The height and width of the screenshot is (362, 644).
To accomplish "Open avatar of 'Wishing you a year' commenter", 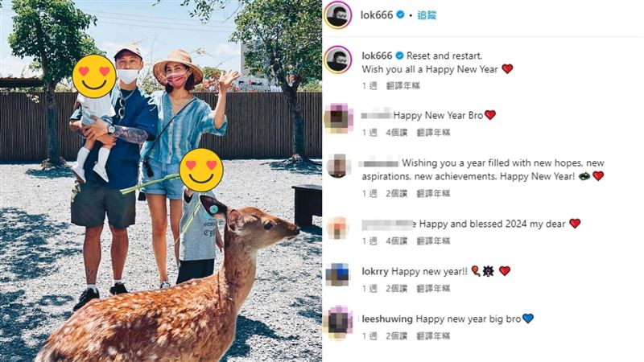I will coord(338,167).
